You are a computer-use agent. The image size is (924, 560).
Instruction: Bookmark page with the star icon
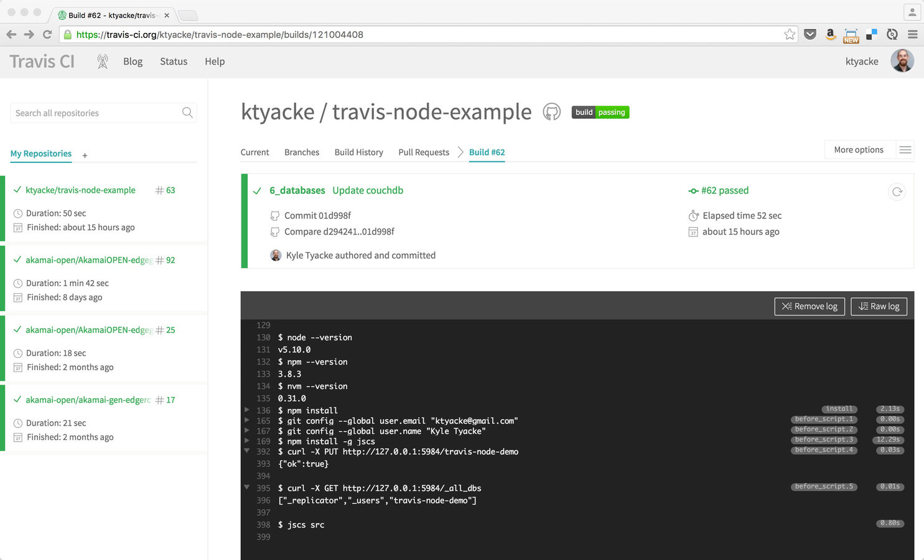[790, 34]
